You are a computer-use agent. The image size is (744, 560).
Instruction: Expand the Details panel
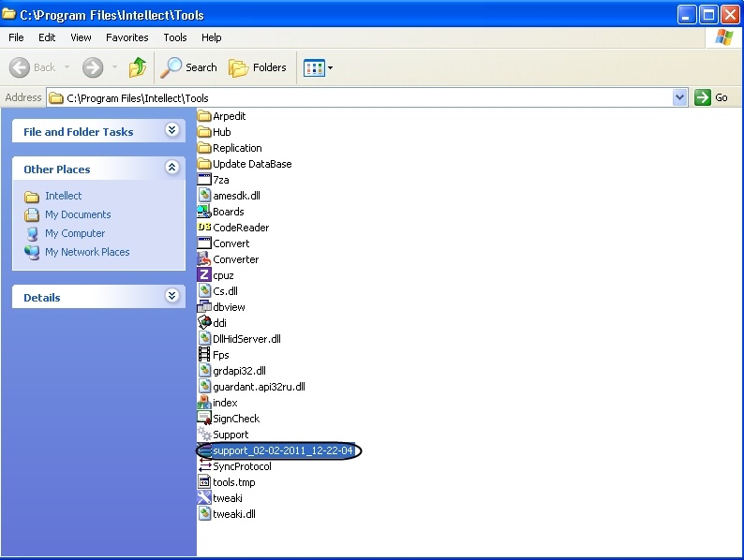171,296
